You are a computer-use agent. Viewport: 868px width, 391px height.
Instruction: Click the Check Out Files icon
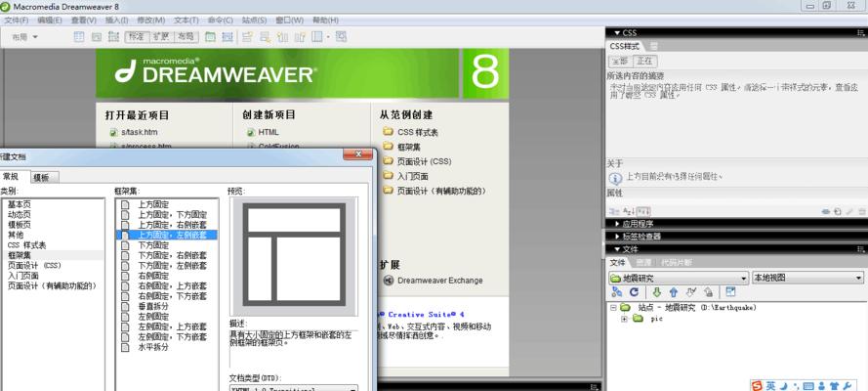click(x=691, y=292)
